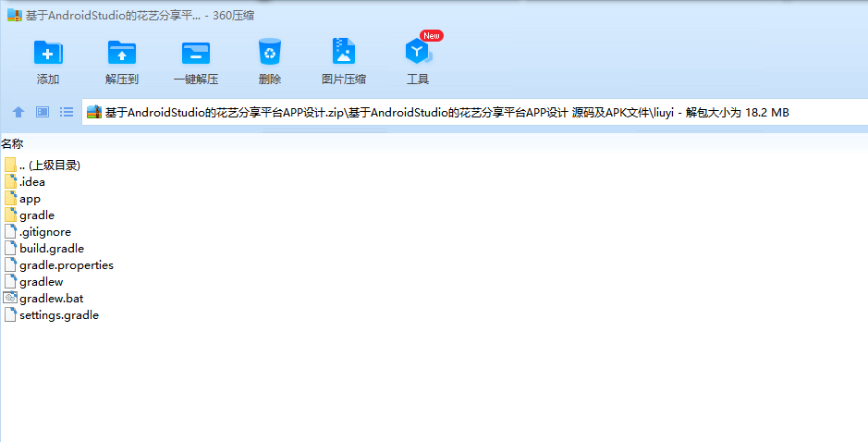The image size is (868, 442).
Task: Click the 添加 (Add) toolbar icon
Action: (x=48, y=53)
